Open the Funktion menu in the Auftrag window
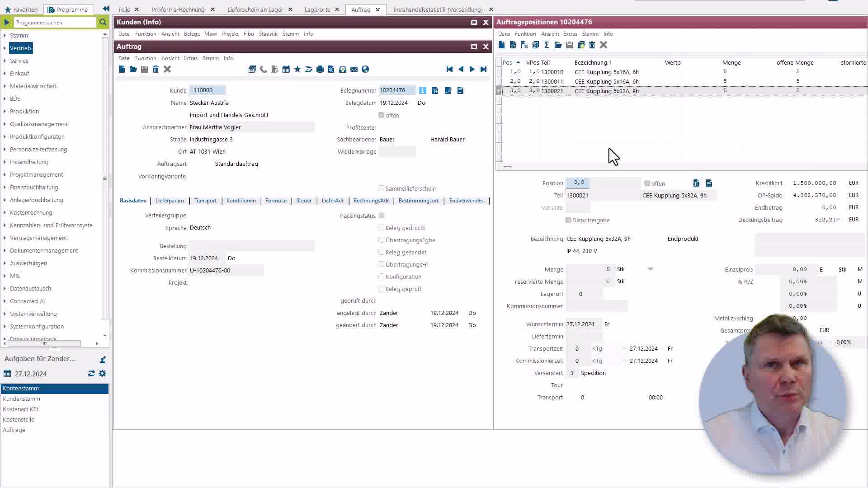 [146, 58]
